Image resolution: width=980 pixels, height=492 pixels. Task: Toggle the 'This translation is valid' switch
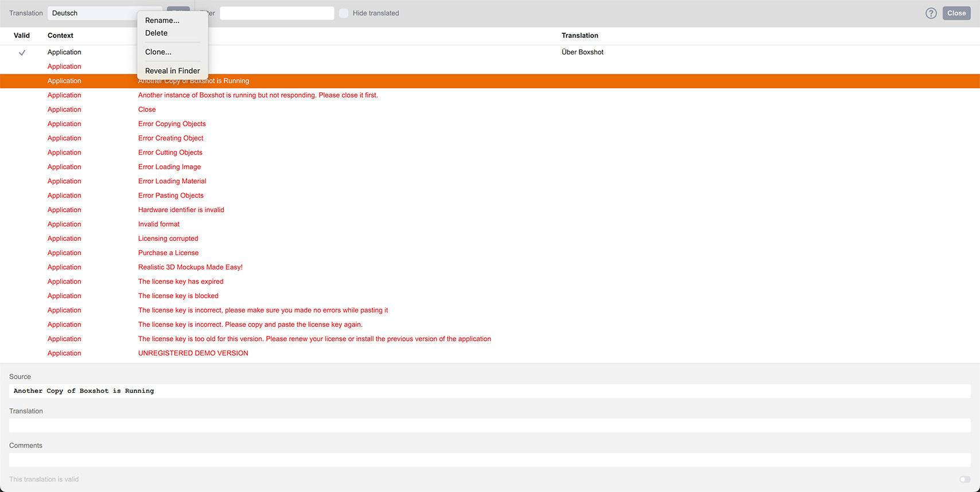click(x=965, y=479)
